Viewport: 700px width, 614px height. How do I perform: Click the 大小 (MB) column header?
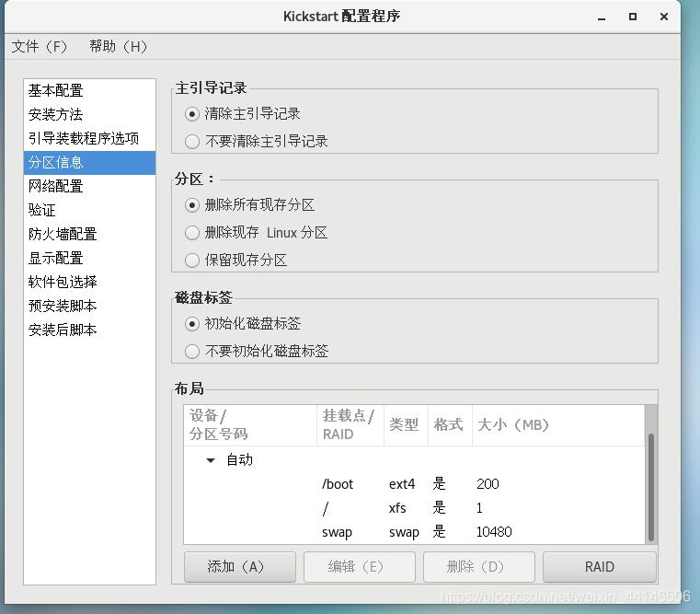click(558, 425)
